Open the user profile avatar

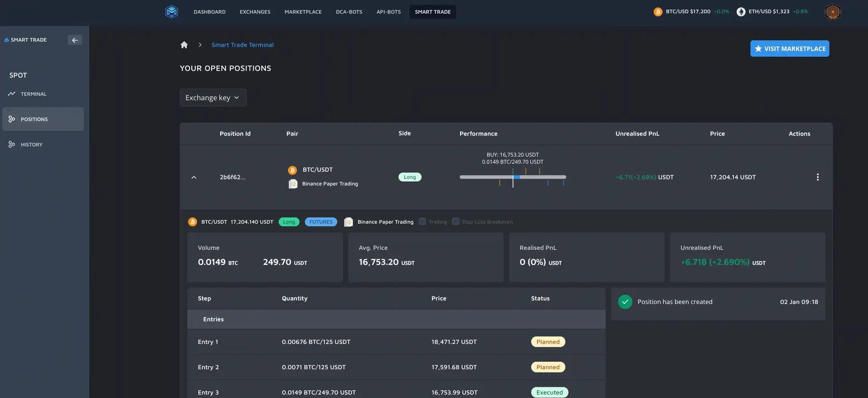(832, 12)
